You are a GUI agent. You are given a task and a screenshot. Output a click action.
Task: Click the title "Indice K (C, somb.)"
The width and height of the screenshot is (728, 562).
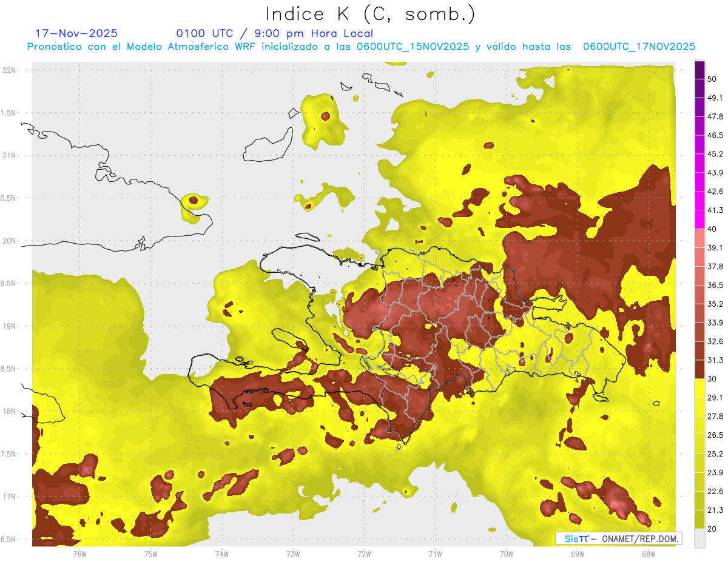click(371, 13)
